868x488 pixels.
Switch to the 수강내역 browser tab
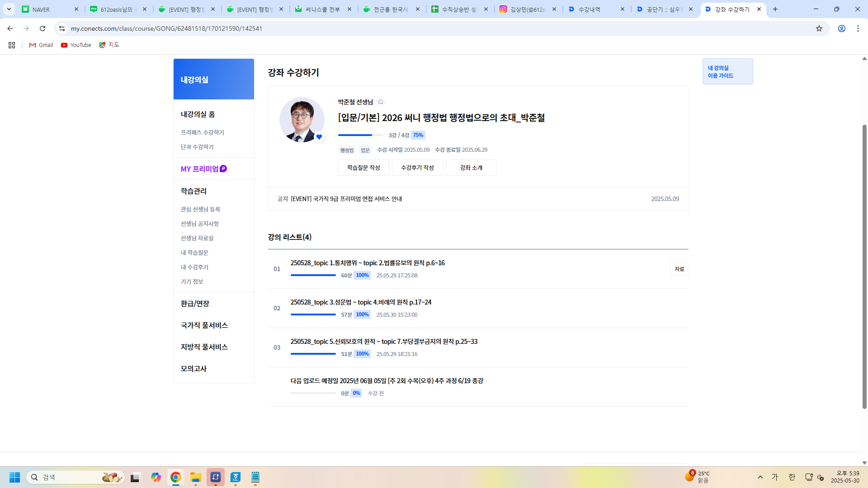[590, 9]
